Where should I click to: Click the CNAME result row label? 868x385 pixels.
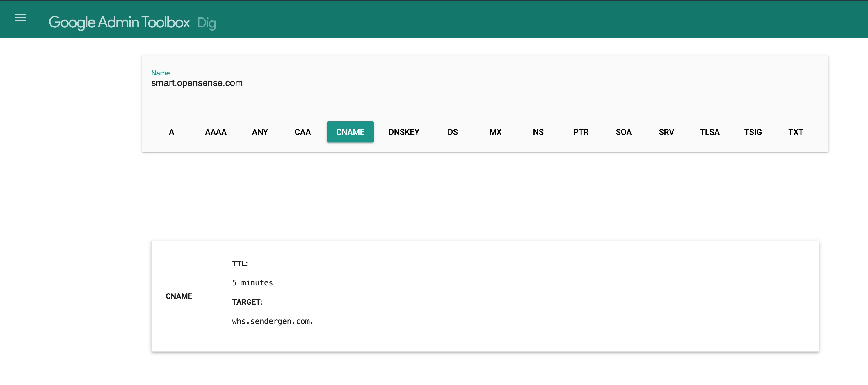coord(179,296)
